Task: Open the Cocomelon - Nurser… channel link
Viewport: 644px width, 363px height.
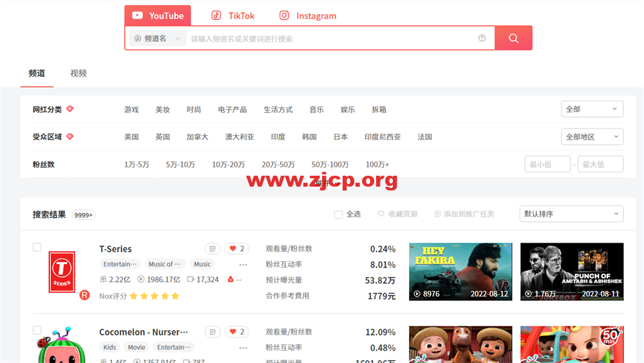Action: pos(144,332)
